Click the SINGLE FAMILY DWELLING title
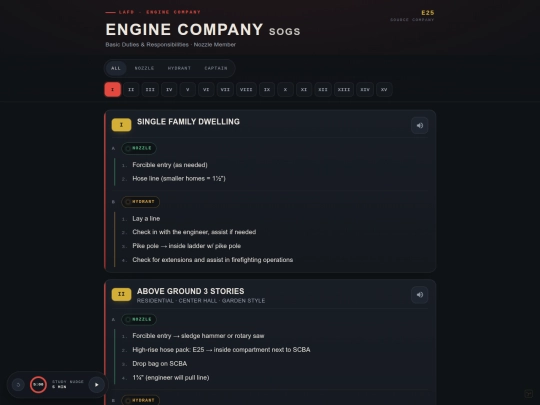Image resolution: width=540 pixels, height=405 pixels. point(188,122)
